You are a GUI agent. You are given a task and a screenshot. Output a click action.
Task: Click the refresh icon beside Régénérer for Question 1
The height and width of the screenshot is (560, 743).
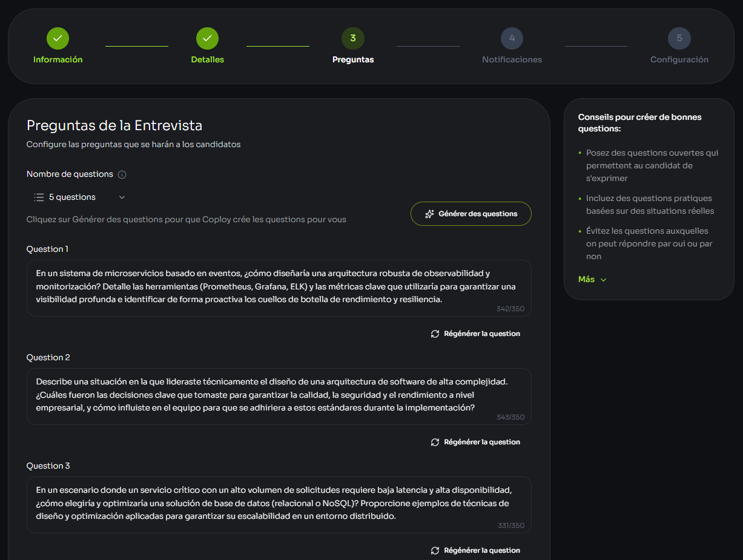(x=435, y=333)
